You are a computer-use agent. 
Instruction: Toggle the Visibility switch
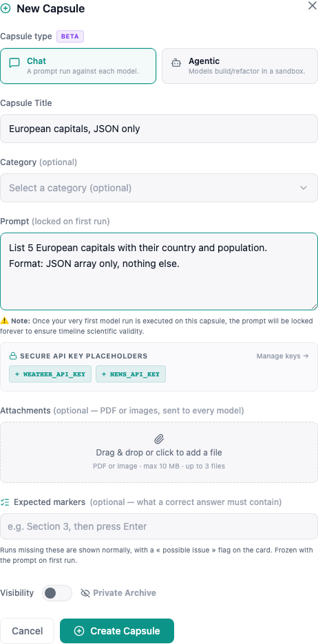point(57,593)
